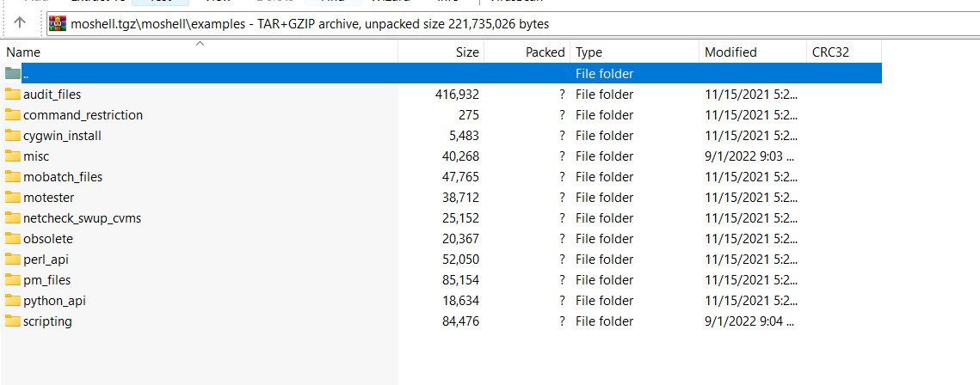Click the perl_api folder icon
Viewport: 980px width, 385px height.
[13, 259]
